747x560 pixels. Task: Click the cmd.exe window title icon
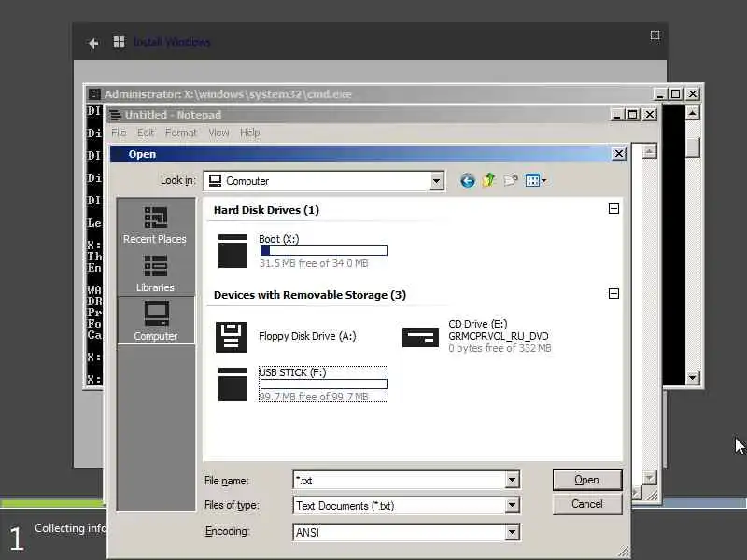(x=94, y=94)
